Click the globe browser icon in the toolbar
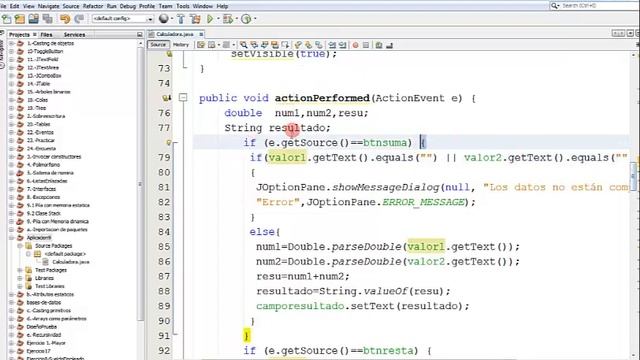Image resolution: width=640 pixels, height=360 pixels. point(164,19)
